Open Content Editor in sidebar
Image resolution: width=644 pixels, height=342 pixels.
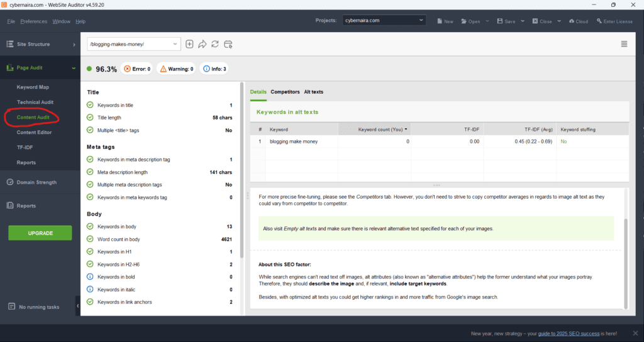(34, 132)
